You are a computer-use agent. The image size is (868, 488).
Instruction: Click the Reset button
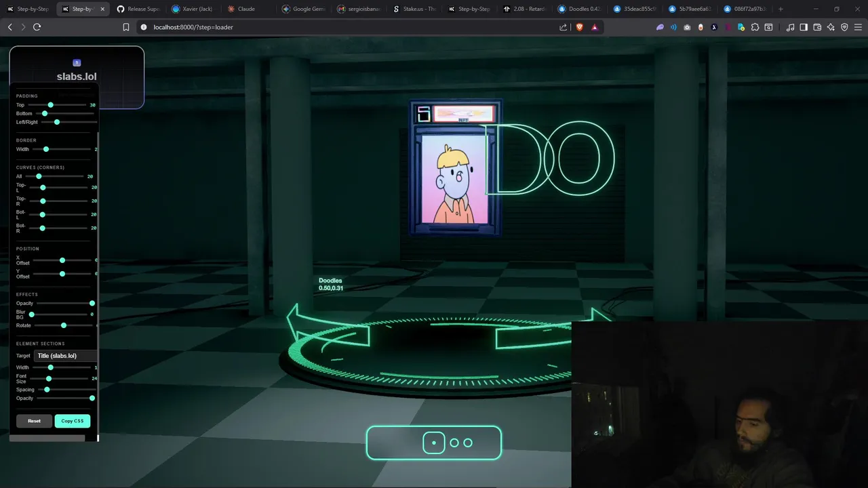coord(34,421)
